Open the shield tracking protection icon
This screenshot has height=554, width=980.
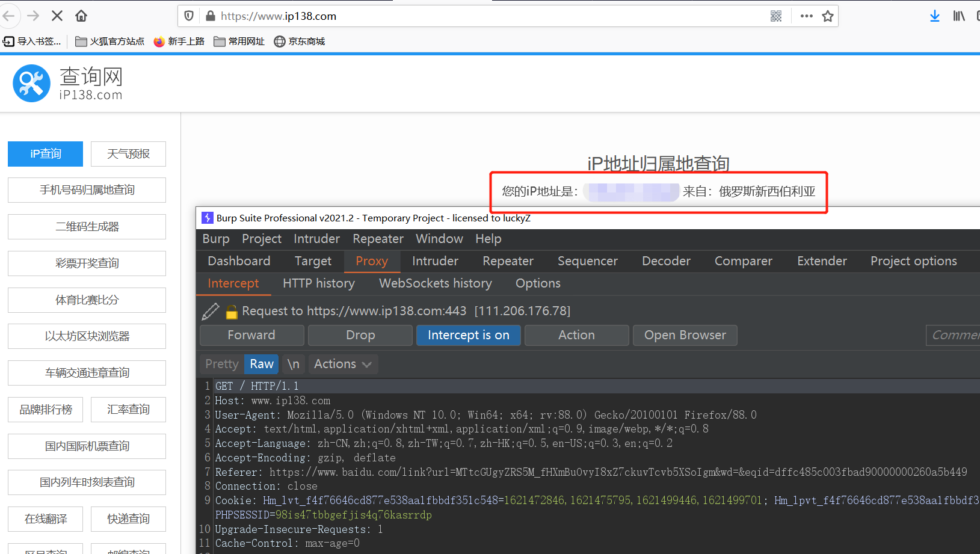(x=189, y=16)
